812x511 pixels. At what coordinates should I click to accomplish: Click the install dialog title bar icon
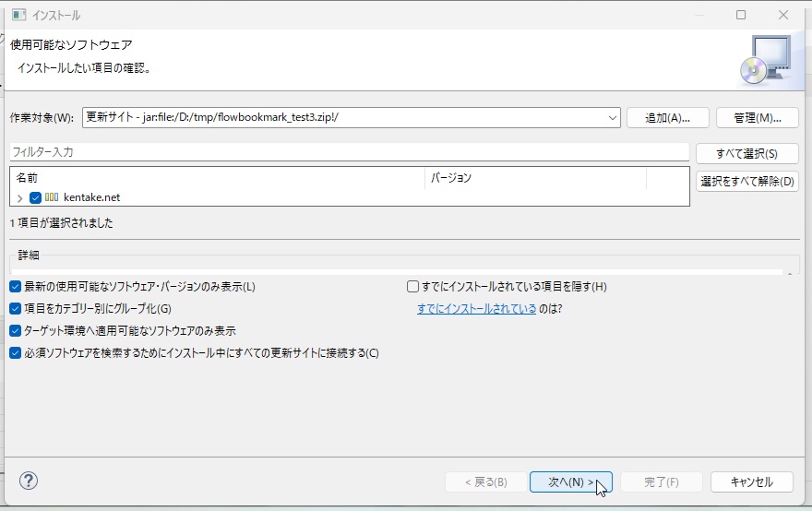(x=16, y=16)
